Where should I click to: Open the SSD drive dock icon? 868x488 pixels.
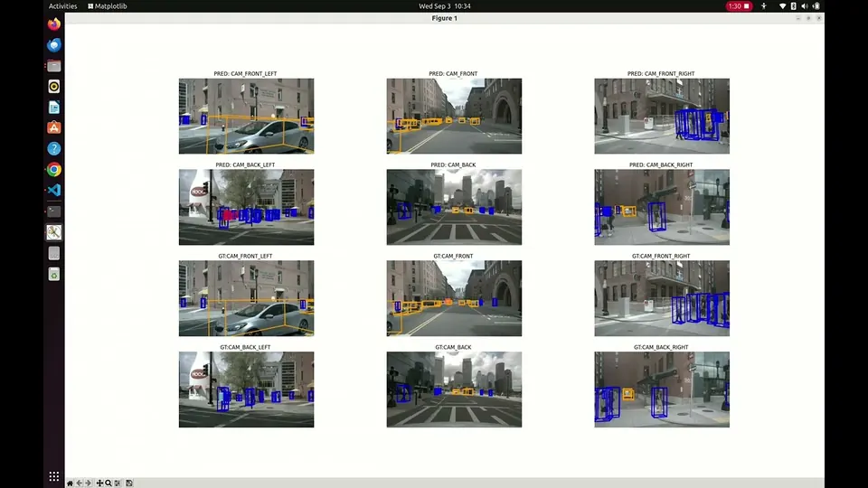53,253
